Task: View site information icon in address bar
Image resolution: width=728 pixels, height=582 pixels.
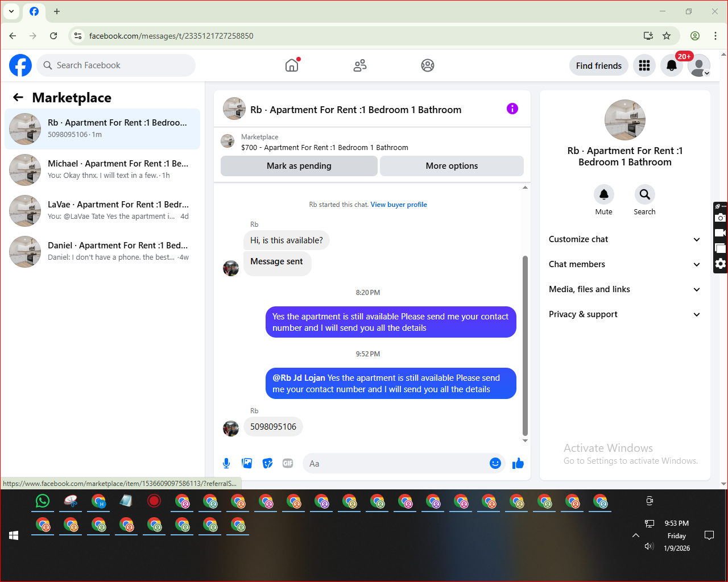Action: 78,36
